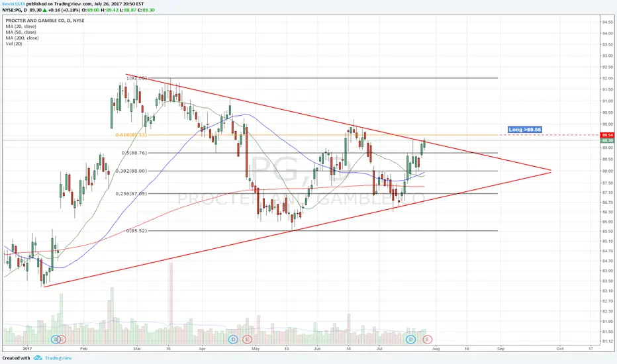Click the 0.618(89.53) Fibonacci label

(131, 135)
